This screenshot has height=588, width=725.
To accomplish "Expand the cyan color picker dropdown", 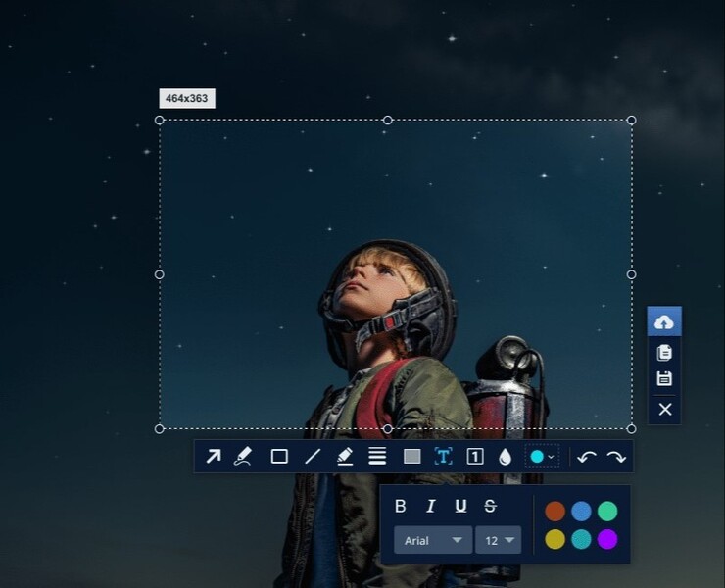I will [x=543, y=457].
